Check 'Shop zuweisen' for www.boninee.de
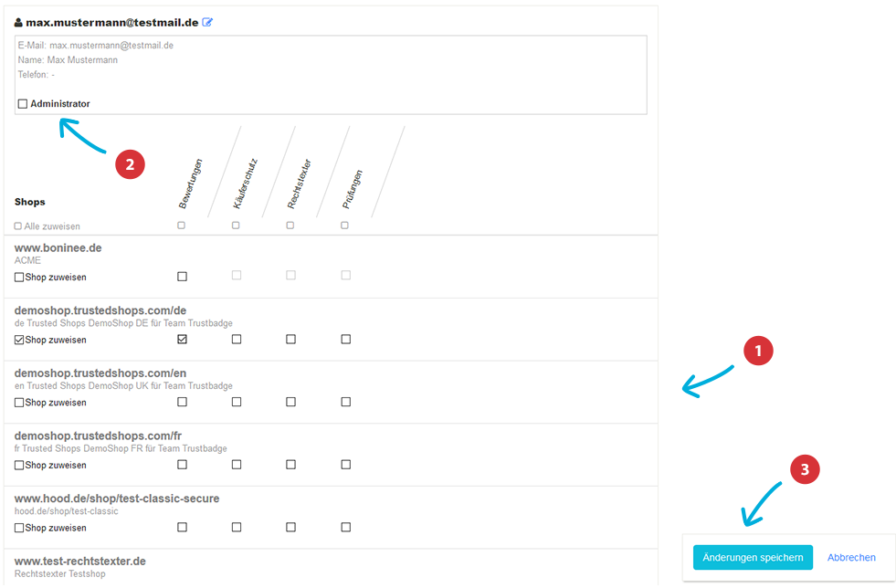The width and height of the screenshot is (896, 588). [x=20, y=277]
